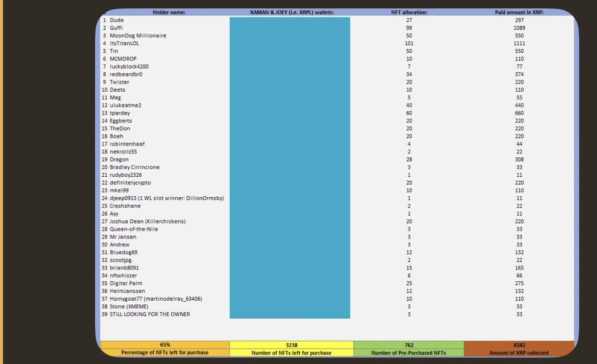Click the holder 'Queen-of-the-Nile'
Screen dimensions: 597x364
click(x=133, y=229)
